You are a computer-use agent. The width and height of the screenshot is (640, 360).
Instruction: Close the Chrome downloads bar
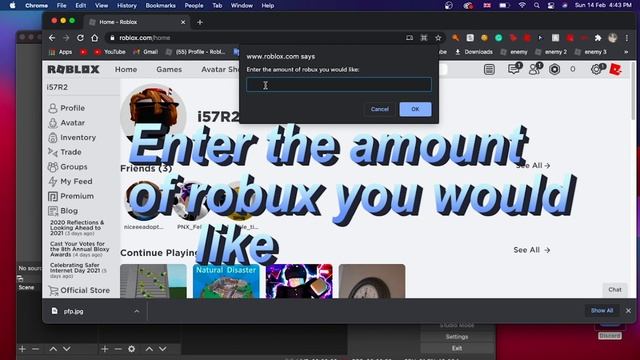pyautogui.click(x=628, y=311)
